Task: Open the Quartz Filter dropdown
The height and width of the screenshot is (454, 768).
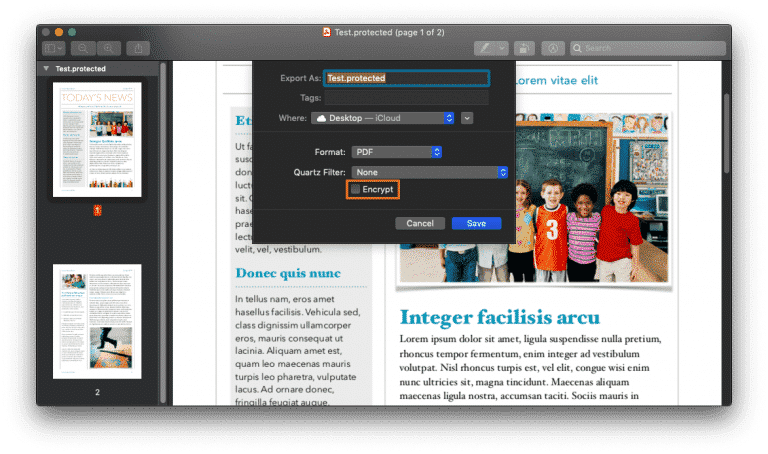Action: 430,172
